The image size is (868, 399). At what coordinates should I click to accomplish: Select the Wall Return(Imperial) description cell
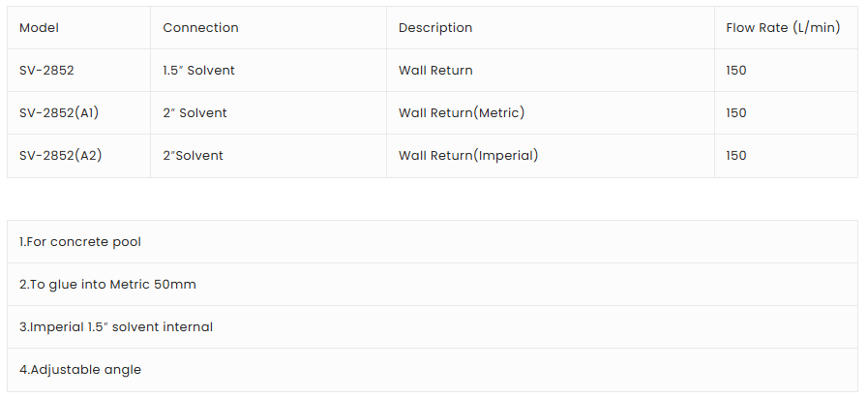pos(468,156)
